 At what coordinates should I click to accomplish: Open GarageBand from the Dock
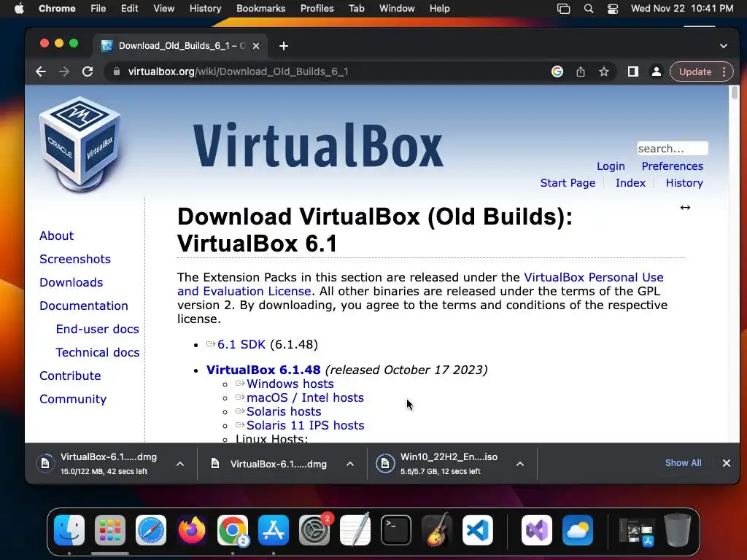[x=437, y=529]
